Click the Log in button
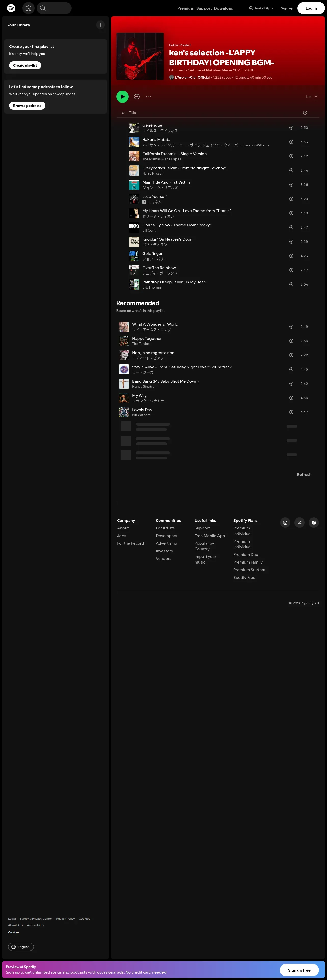This screenshot has width=327, height=980. pyautogui.click(x=311, y=8)
